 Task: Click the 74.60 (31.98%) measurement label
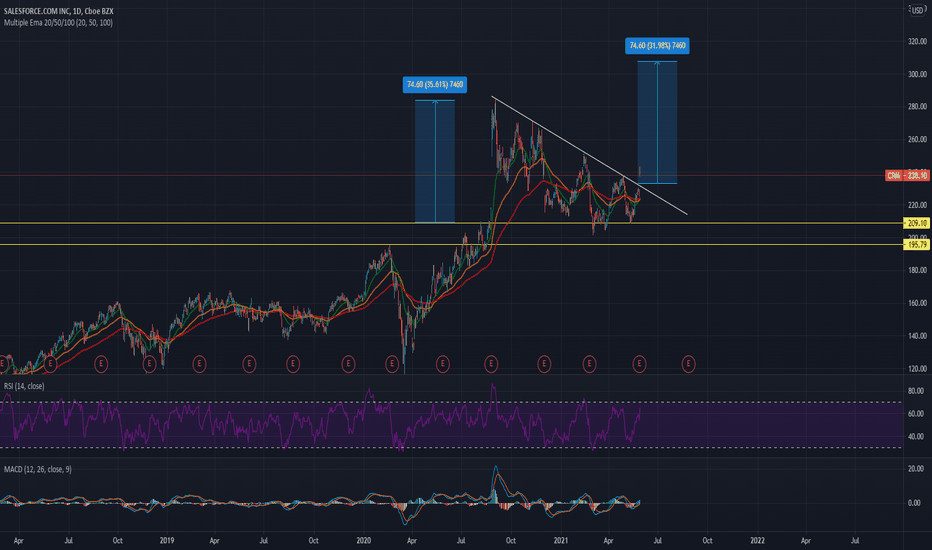pyautogui.click(x=657, y=46)
